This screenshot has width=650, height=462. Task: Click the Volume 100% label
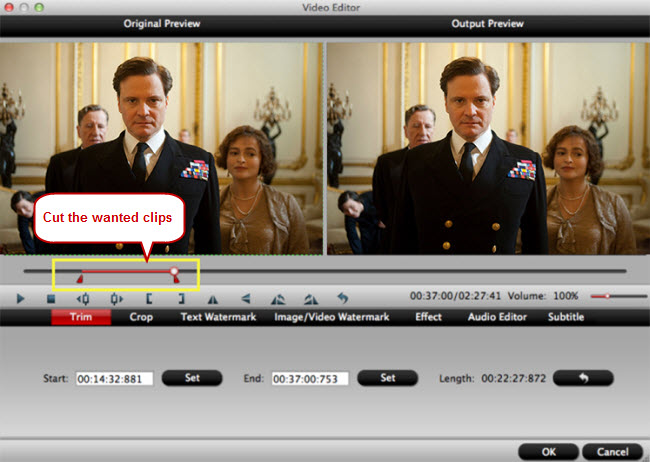coord(543,296)
